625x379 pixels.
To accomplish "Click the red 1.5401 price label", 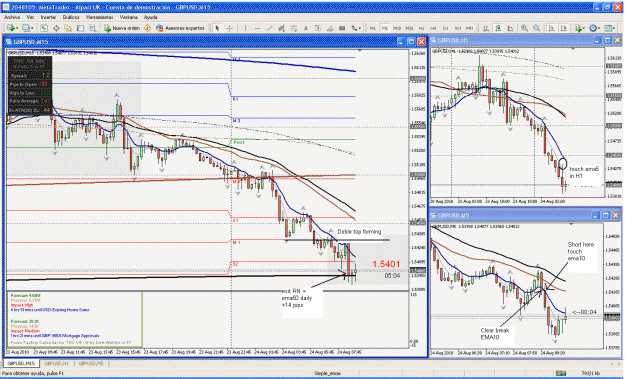I will point(386,264).
